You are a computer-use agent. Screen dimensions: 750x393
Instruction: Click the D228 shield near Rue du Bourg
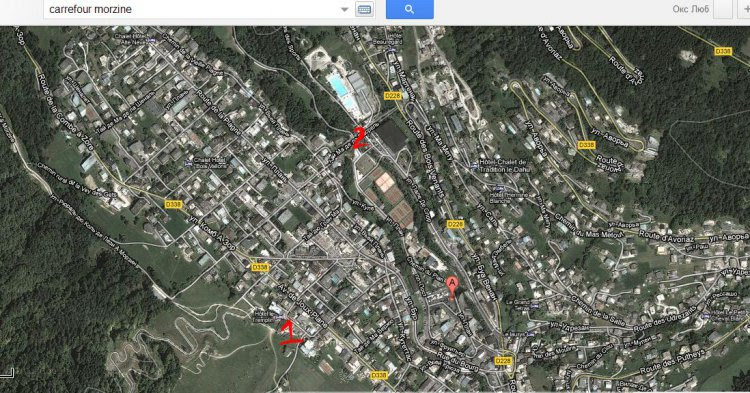click(503, 361)
